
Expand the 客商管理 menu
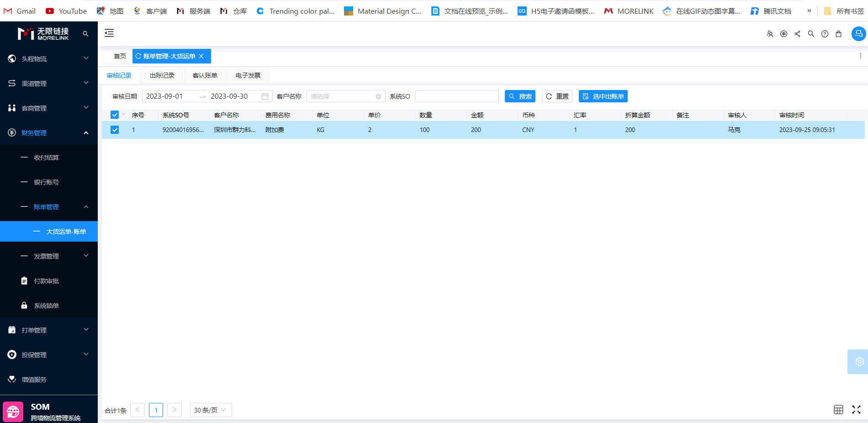49,108
